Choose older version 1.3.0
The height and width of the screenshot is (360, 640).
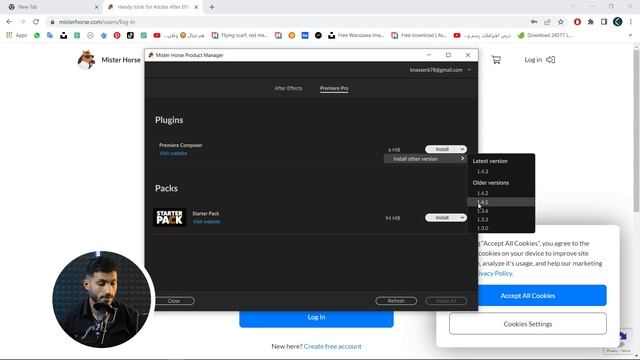(x=482, y=228)
